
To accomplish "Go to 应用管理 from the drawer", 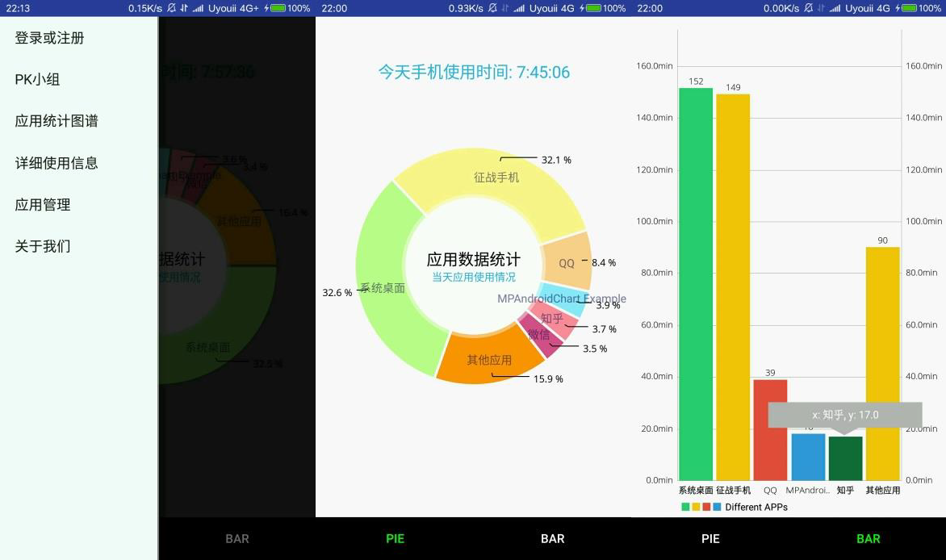I will pyautogui.click(x=43, y=205).
